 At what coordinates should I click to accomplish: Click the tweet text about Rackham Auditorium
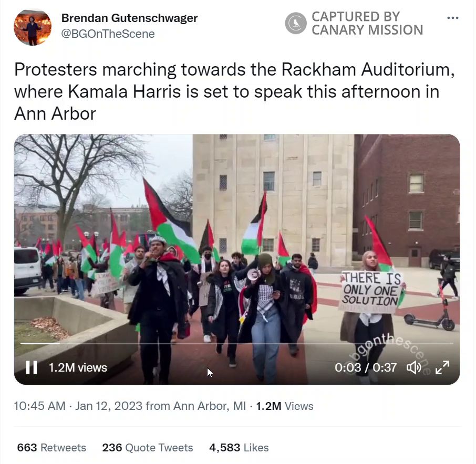pos(234,91)
